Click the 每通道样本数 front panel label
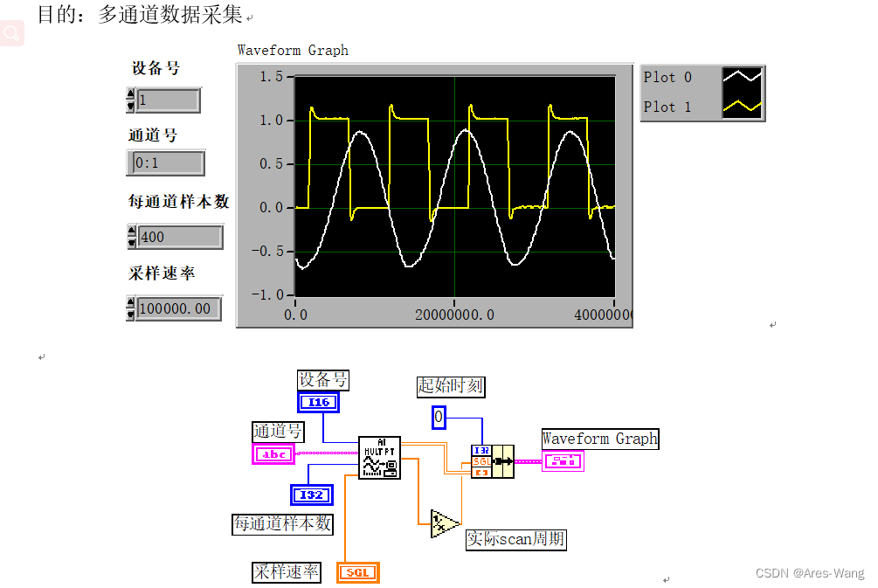 [178, 202]
